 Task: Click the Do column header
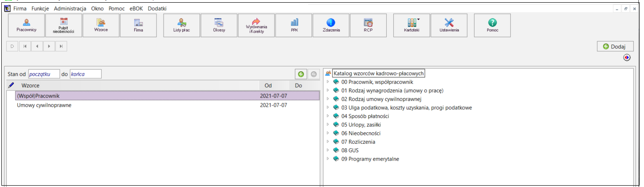pyautogui.click(x=304, y=85)
